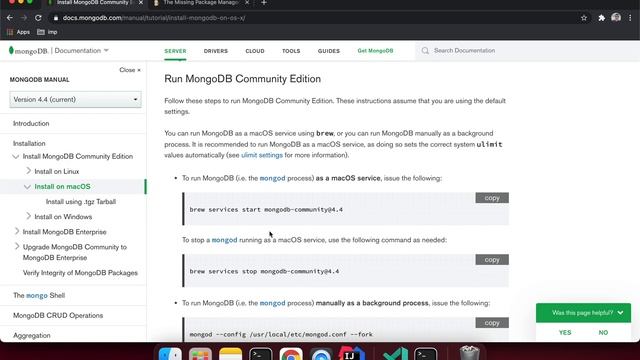
Task: Collapse the Was this page helpful widget
Action: pyautogui.click(x=620, y=313)
